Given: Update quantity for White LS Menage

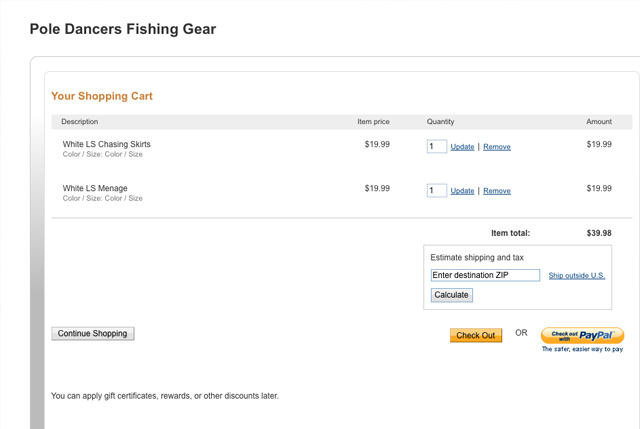Looking at the screenshot, I should pyautogui.click(x=462, y=191).
